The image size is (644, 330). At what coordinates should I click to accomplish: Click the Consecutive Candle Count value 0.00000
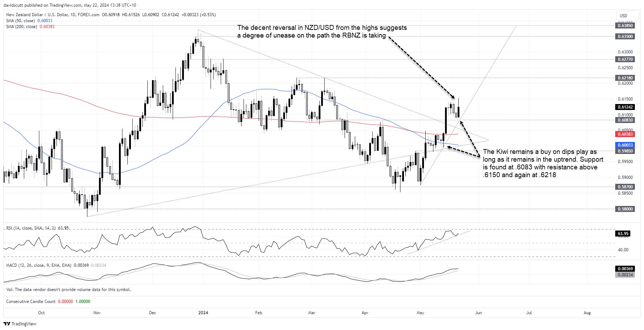[65, 302]
